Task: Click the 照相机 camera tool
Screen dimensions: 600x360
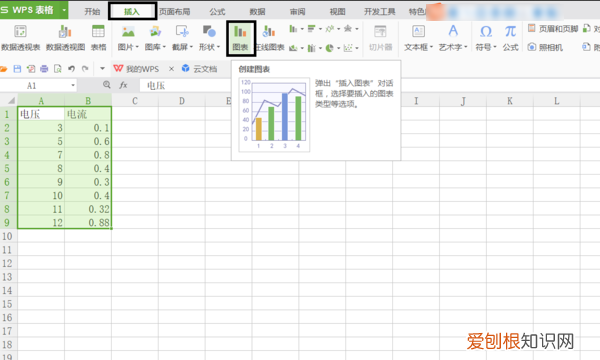Action: 545,47
